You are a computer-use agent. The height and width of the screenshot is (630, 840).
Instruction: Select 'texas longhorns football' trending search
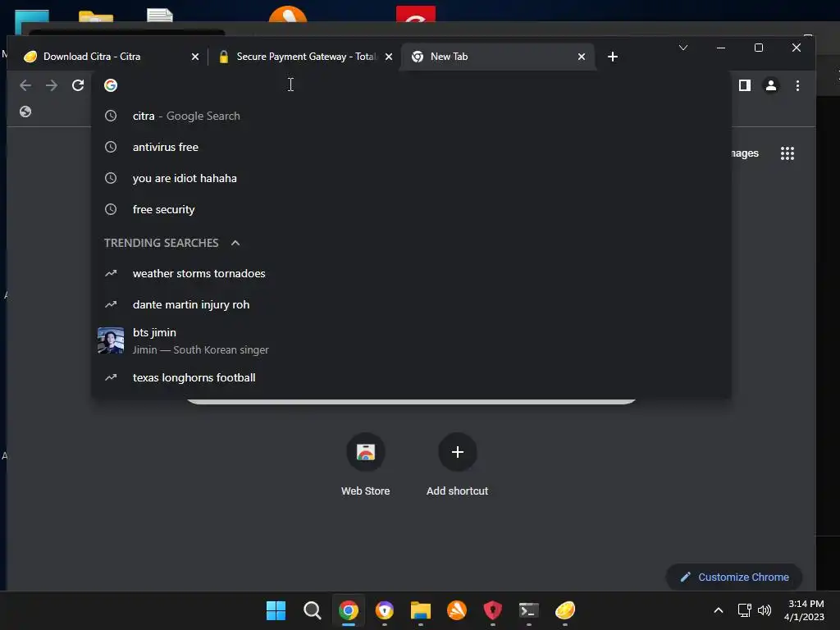pos(411,377)
